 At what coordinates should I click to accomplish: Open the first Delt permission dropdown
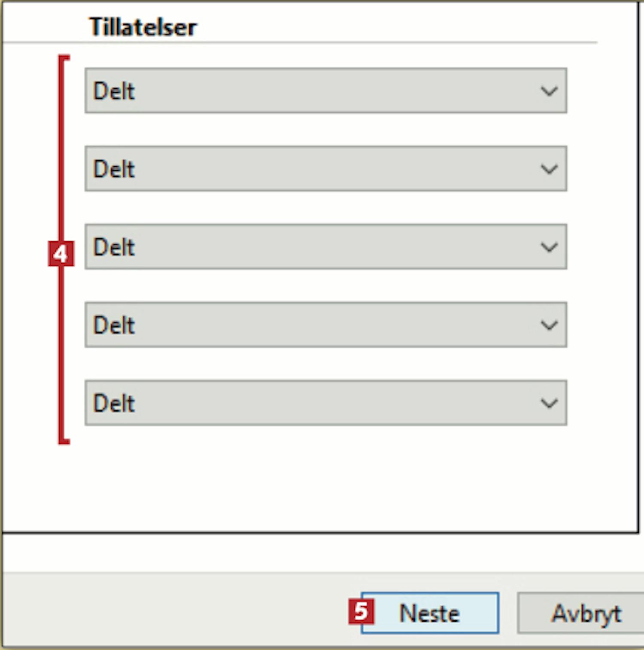(x=325, y=91)
